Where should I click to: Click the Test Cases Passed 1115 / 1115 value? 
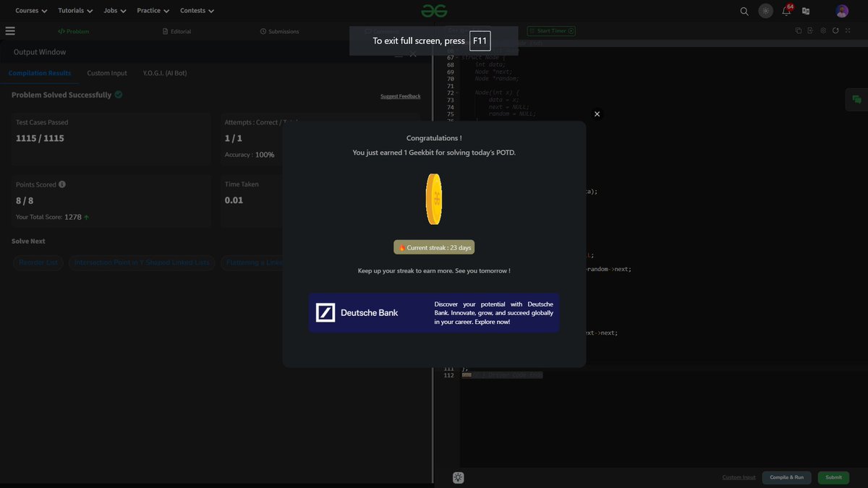tap(40, 138)
